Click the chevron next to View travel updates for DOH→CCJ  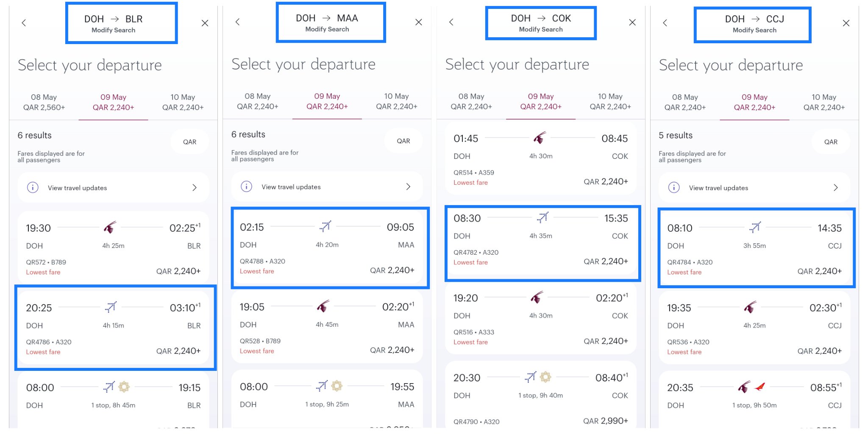(835, 187)
